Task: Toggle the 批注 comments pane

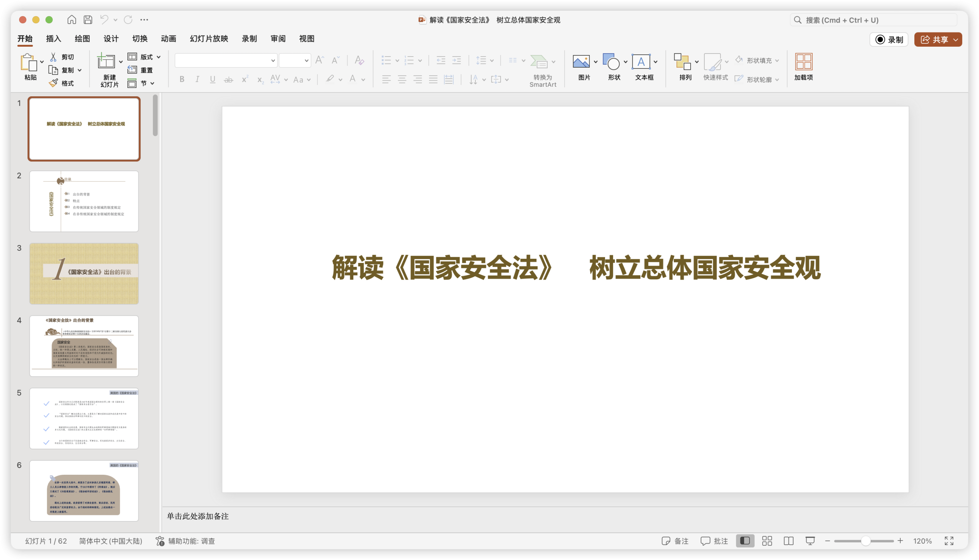Action: coord(714,541)
